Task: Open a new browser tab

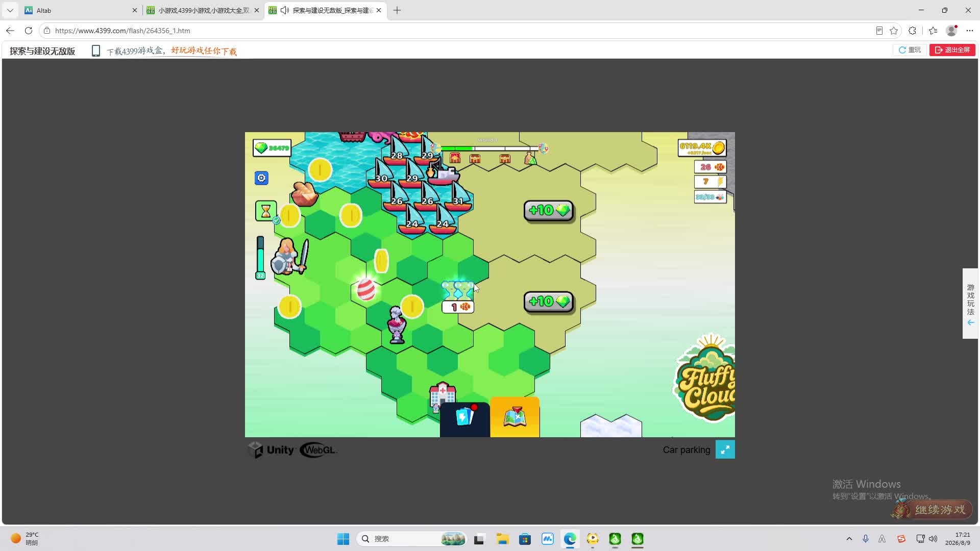Action: 397,10
